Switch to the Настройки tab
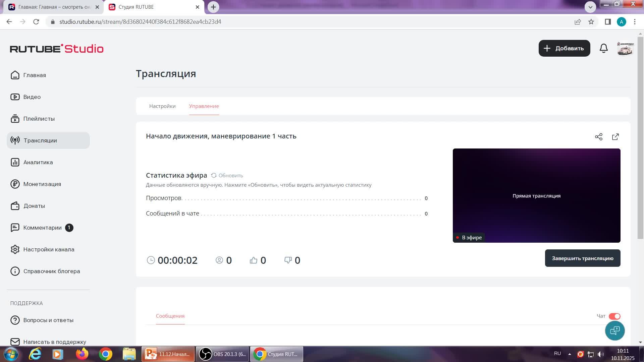644x362 pixels. (x=162, y=106)
